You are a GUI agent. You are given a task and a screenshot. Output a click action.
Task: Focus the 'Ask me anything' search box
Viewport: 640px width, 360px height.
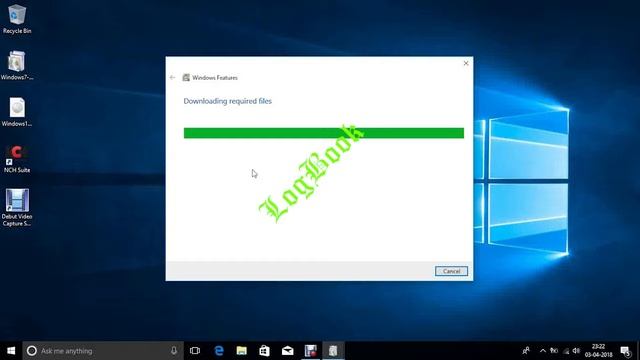[103, 351]
